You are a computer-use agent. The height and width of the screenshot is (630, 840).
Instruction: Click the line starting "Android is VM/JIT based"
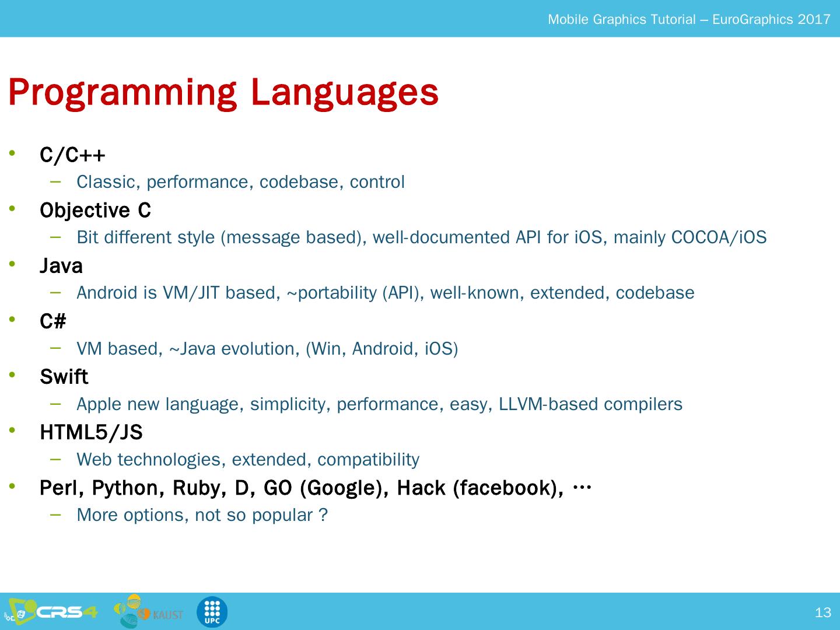tap(385, 293)
